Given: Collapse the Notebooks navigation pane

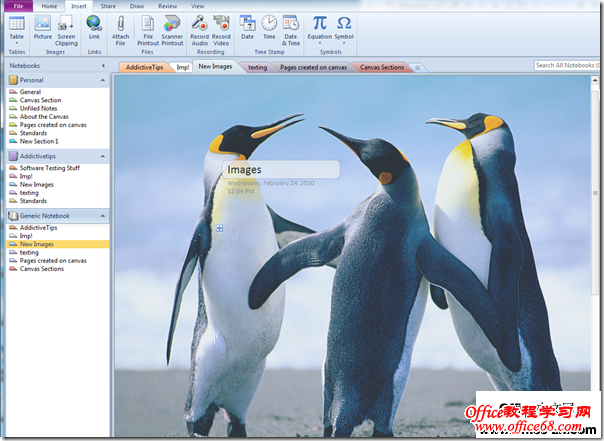Looking at the screenshot, I should pos(104,65).
